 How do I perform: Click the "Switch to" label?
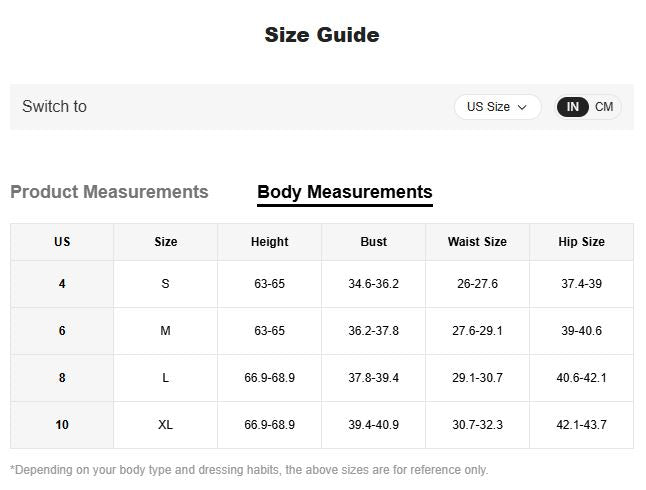pyautogui.click(x=54, y=107)
